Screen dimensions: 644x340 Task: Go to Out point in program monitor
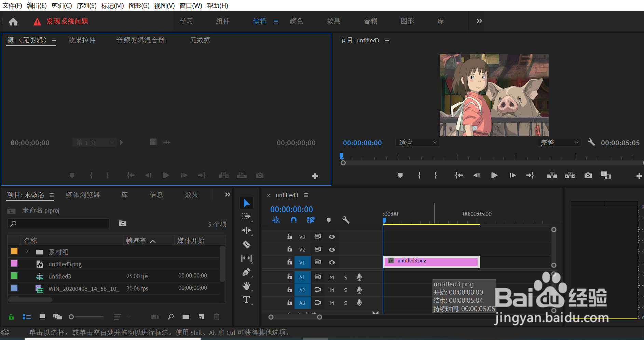click(530, 175)
